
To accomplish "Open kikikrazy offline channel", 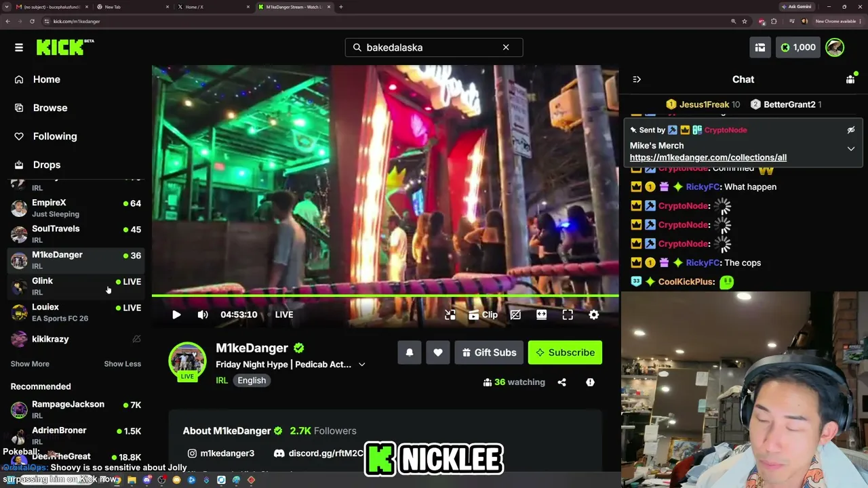I will pos(76,339).
